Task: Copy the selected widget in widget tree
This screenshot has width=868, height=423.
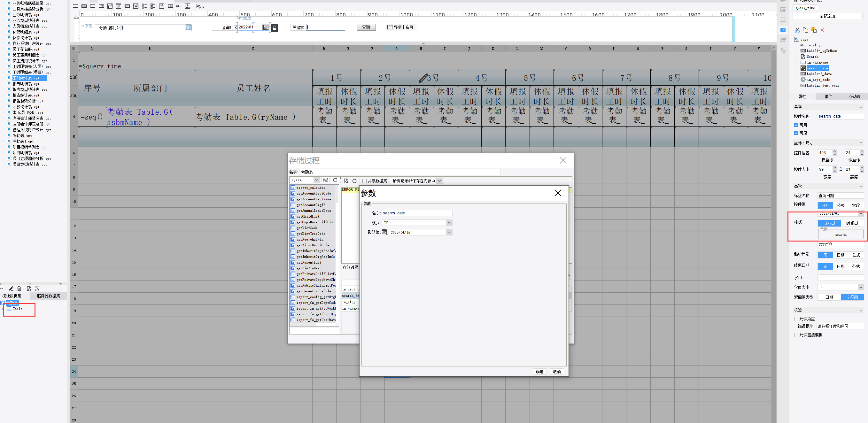Action: pyautogui.click(x=806, y=30)
